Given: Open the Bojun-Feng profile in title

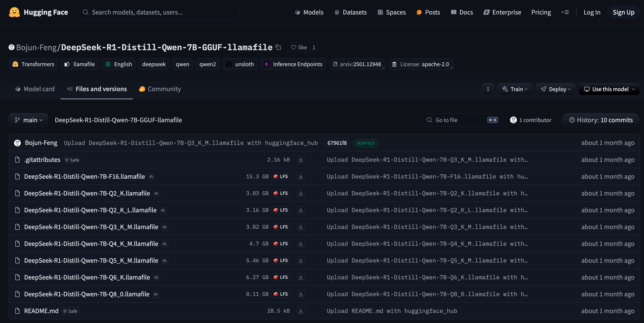Looking at the screenshot, I should [37, 47].
